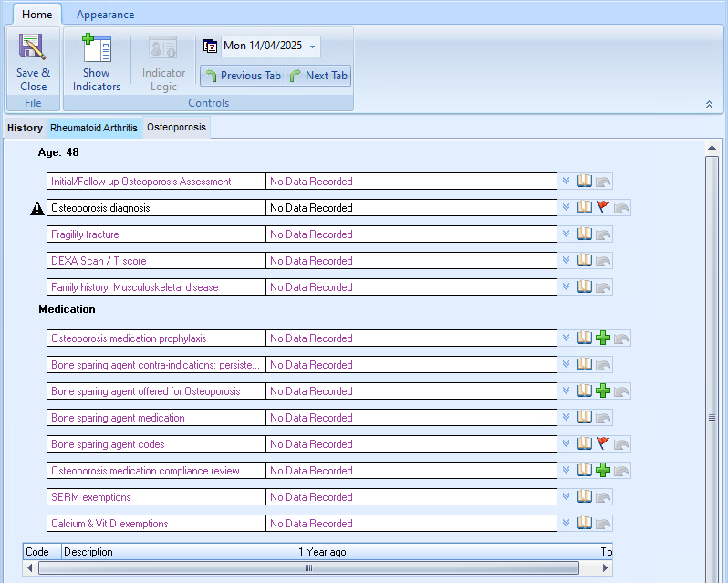Click the SERM exemptions label
Screen dimensions: 728x583
point(91,497)
